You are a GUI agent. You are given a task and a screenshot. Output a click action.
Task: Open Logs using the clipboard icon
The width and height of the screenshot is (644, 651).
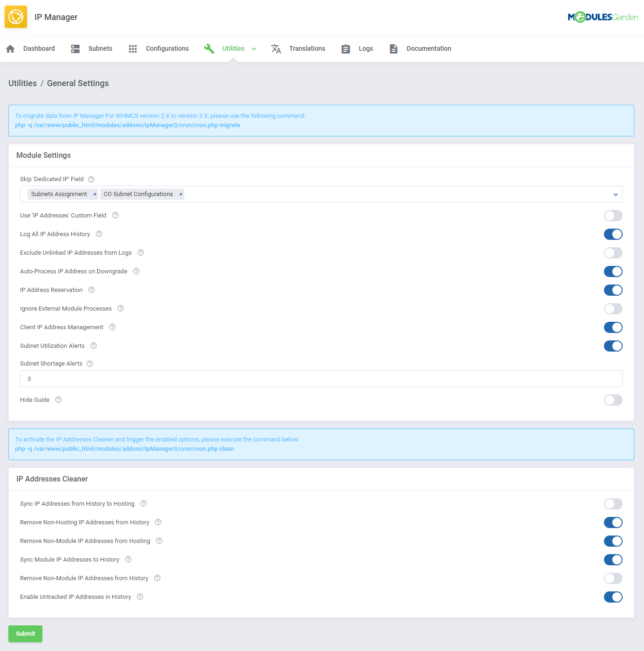[345, 48]
